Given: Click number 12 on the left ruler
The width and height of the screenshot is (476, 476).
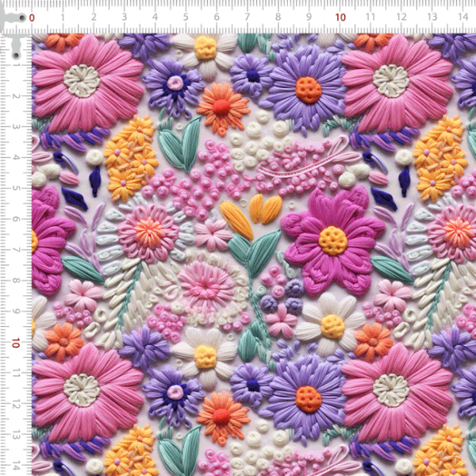Looking at the screenshot, I should tap(15, 405).
